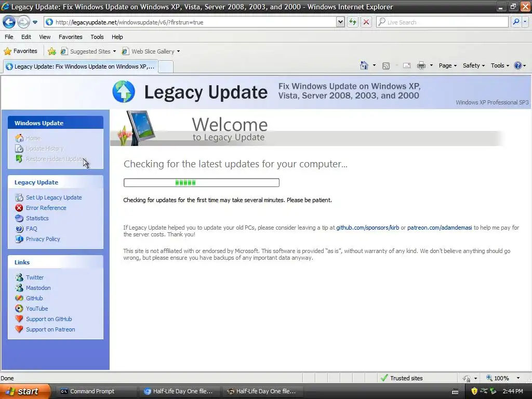Click the RSS feeds icon

pos(386,66)
